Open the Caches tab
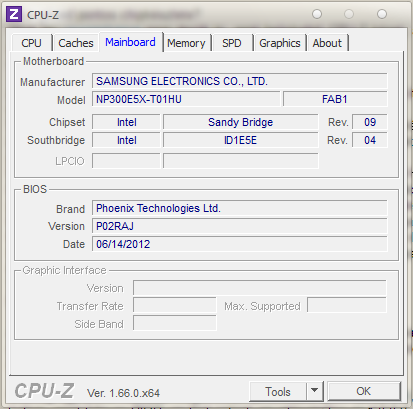This screenshot has height=409, width=413. pos(76,43)
